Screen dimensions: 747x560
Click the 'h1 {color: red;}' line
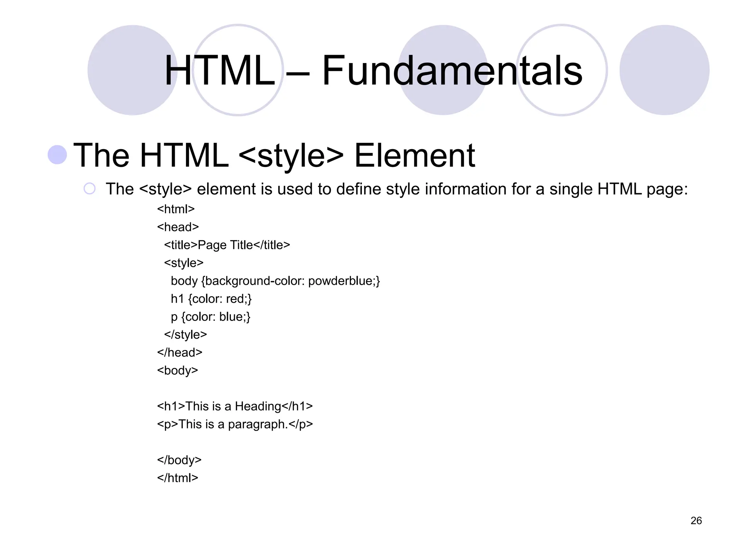click(211, 299)
